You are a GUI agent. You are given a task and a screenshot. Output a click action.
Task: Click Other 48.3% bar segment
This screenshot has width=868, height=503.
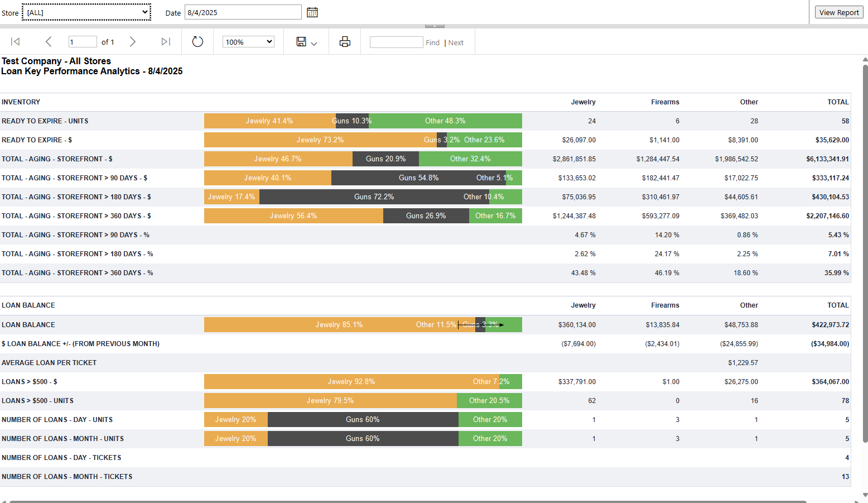click(x=445, y=121)
